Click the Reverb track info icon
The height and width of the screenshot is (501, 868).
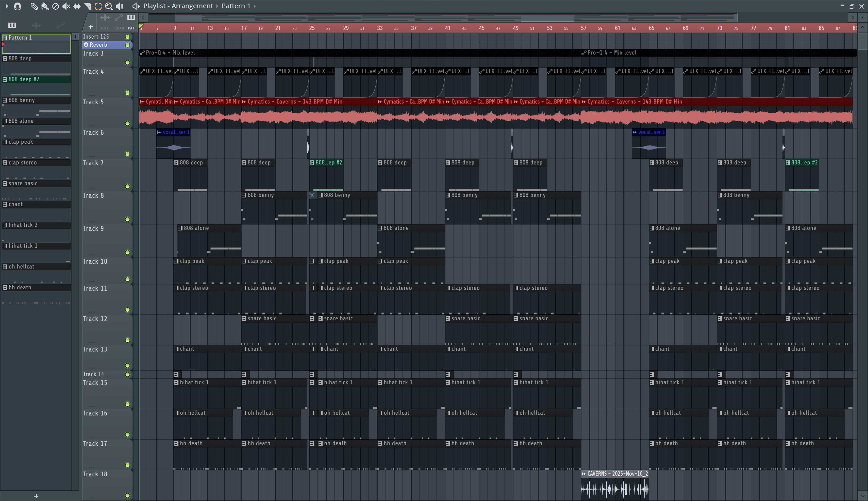point(86,45)
